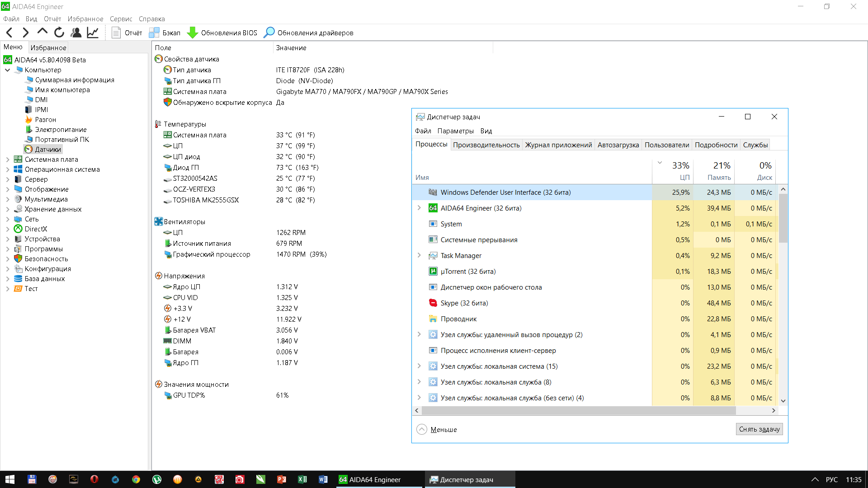Viewport: 868px width, 488px height.
Task: Expand the Системная плата tree node
Action: point(8,160)
